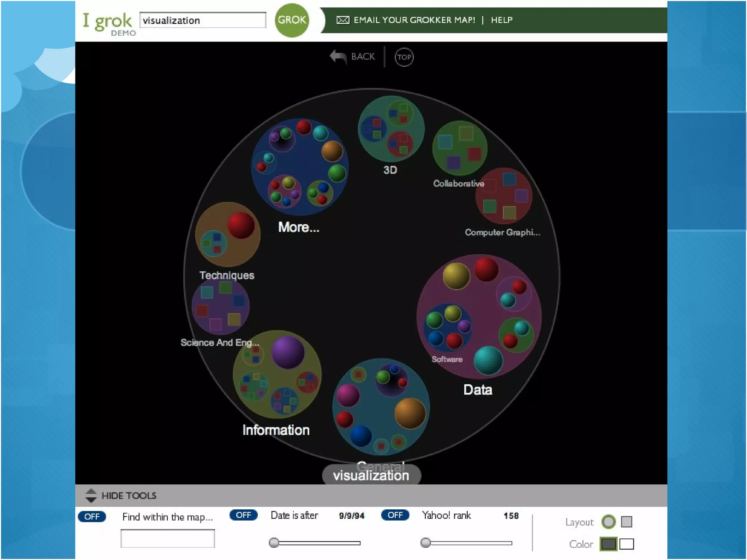Click the circular TOP button
This screenshot has height=560, width=747.
(404, 57)
